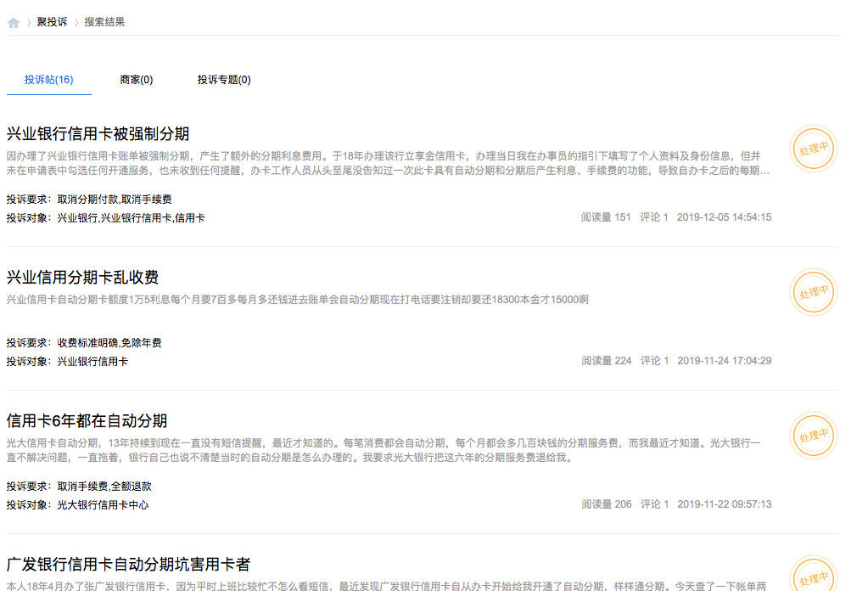This screenshot has height=591, width=868.
Task: Click 处理中 stamp on 信用卡6年都在自动分期 complaint
Action: (813, 436)
